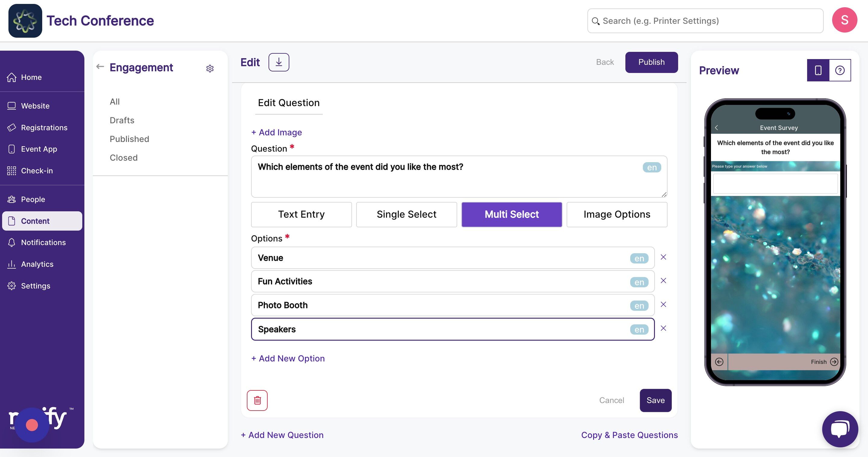The height and width of the screenshot is (457, 868).
Task: Delete the question using the trash icon
Action: pos(257,400)
